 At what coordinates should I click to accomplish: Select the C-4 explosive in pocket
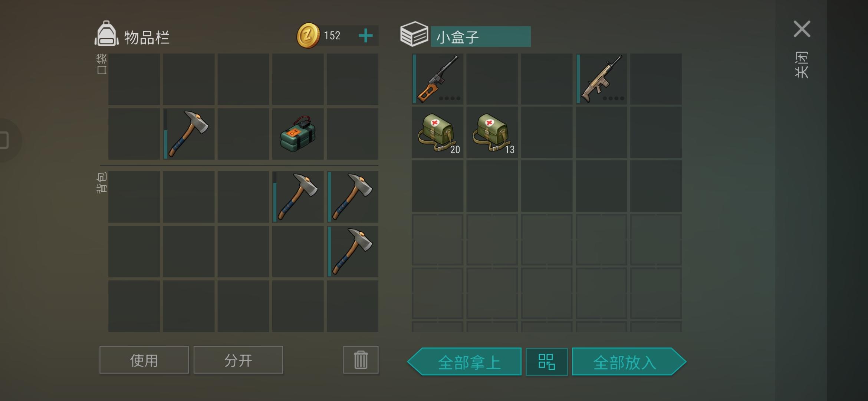pyautogui.click(x=298, y=134)
